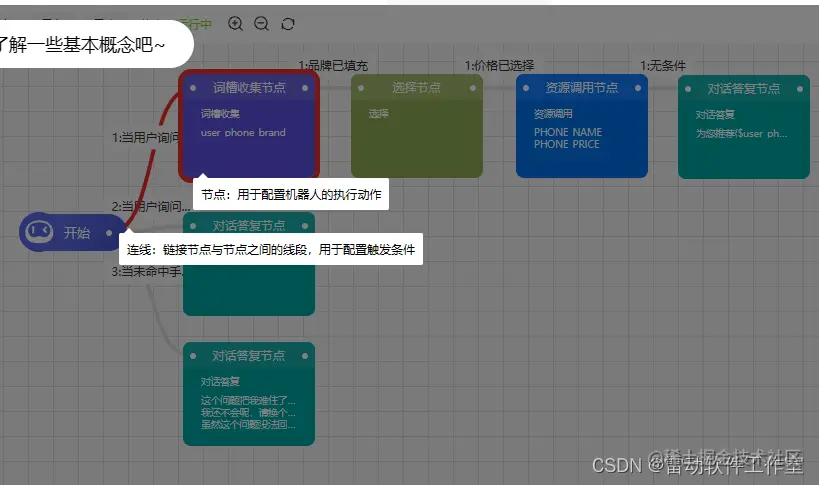
Task: Click output port of 对话答复节点 containing 这个问题把我难住了
Action: 305,356
